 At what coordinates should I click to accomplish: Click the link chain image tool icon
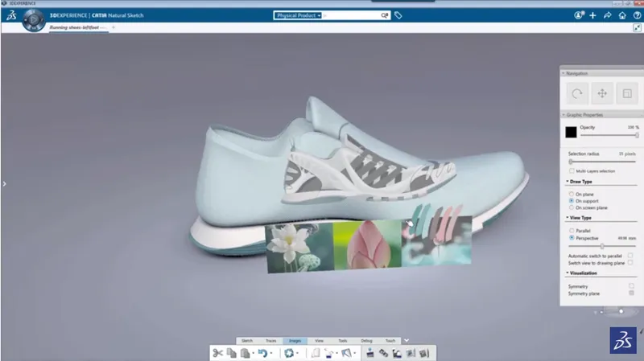[384, 353]
